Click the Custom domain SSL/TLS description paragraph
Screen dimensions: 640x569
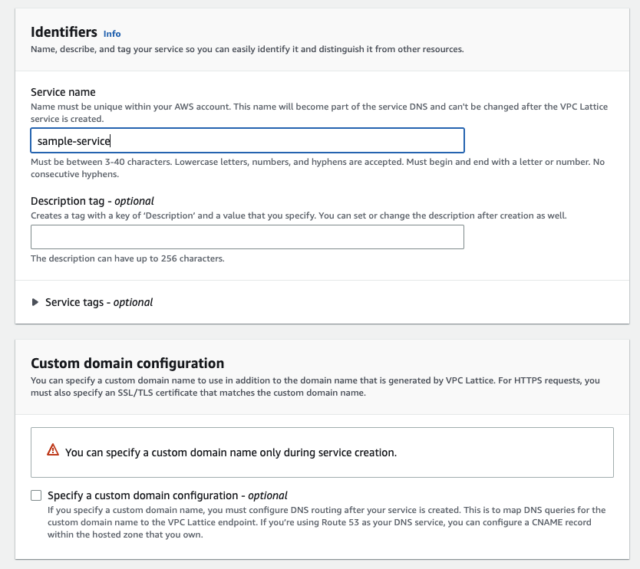(315, 387)
